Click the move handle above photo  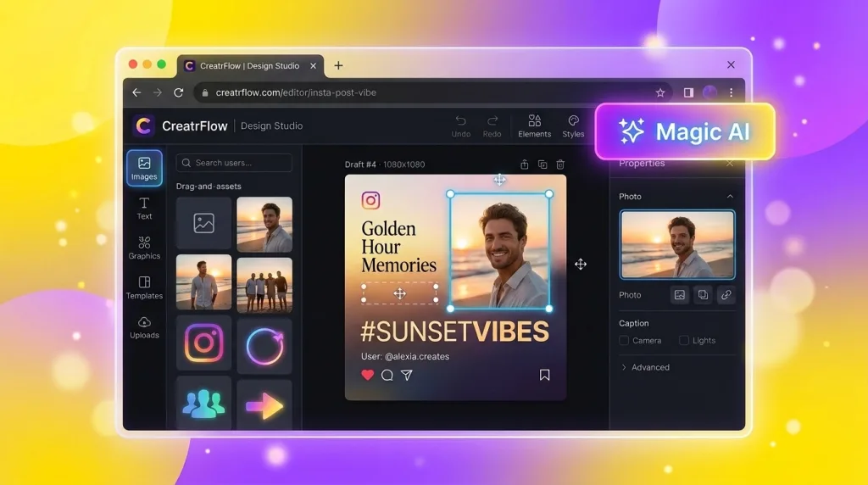click(x=499, y=180)
